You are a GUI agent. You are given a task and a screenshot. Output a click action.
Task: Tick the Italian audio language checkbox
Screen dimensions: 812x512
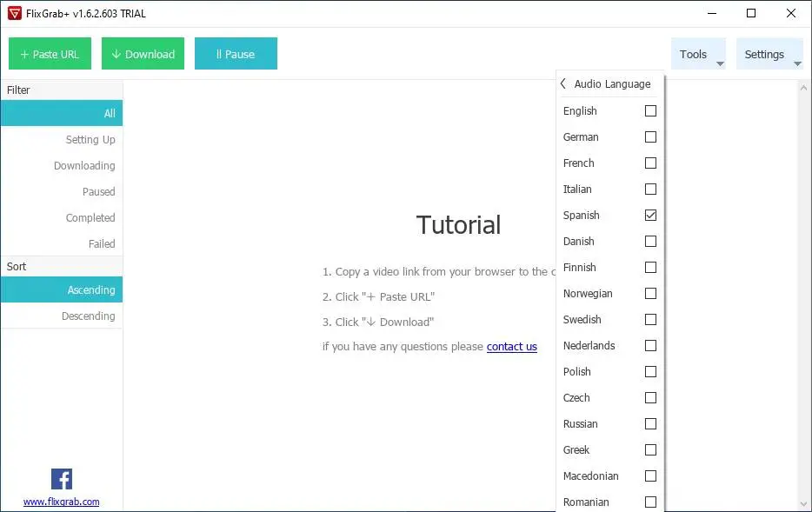coord(650,189)
